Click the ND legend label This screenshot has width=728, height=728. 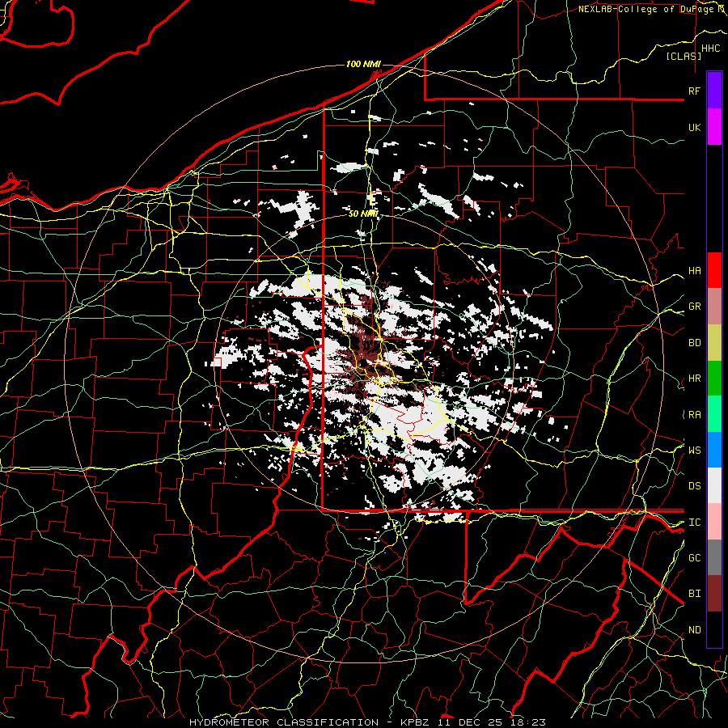click(694, 630)
